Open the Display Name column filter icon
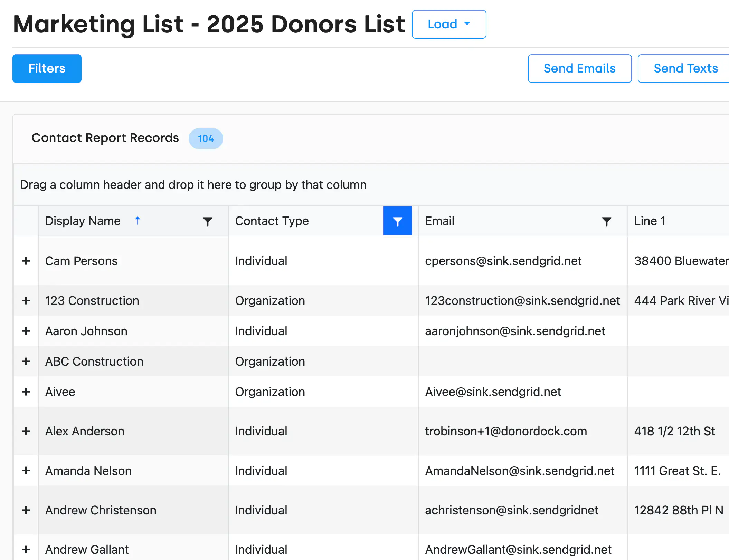Viewport: 729px width, 560px height. (x=207, y=221)
